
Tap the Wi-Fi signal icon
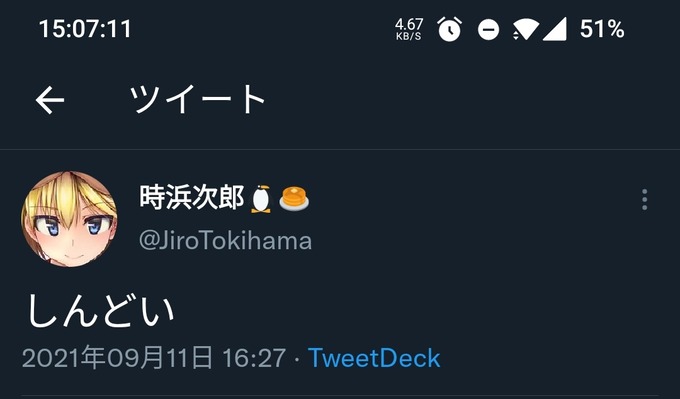526,30
